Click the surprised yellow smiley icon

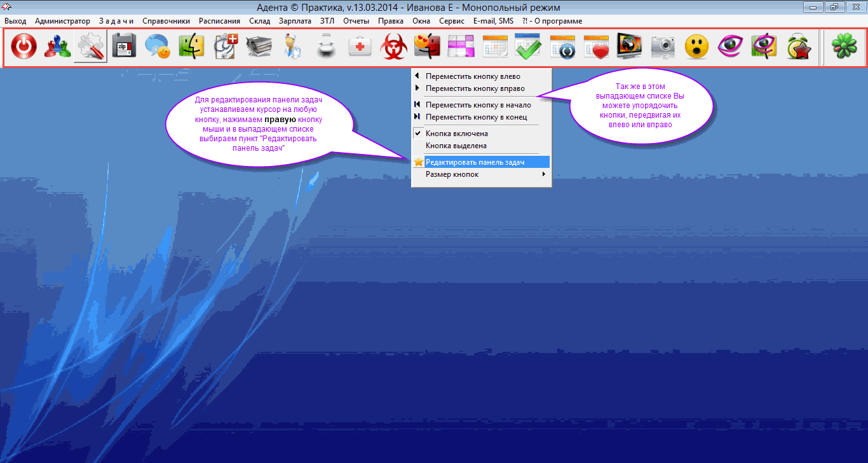pyautogui.click(x=696, y=46)
